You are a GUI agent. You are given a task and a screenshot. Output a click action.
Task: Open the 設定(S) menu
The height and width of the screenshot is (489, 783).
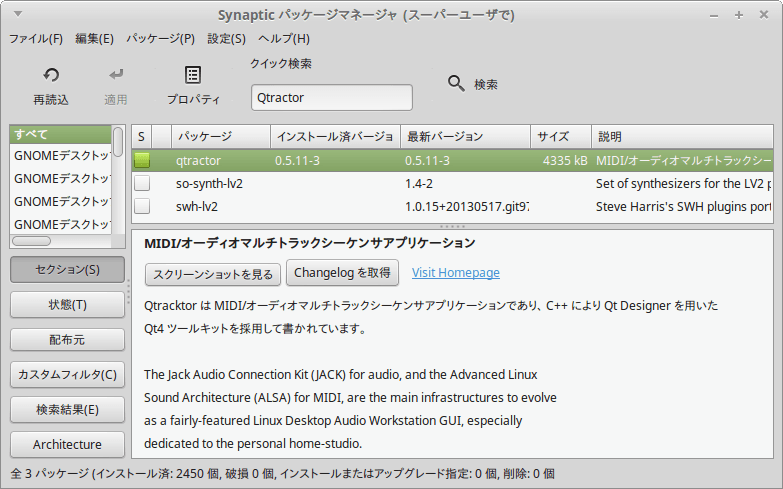pyautogui.click(x=227, y=38)
